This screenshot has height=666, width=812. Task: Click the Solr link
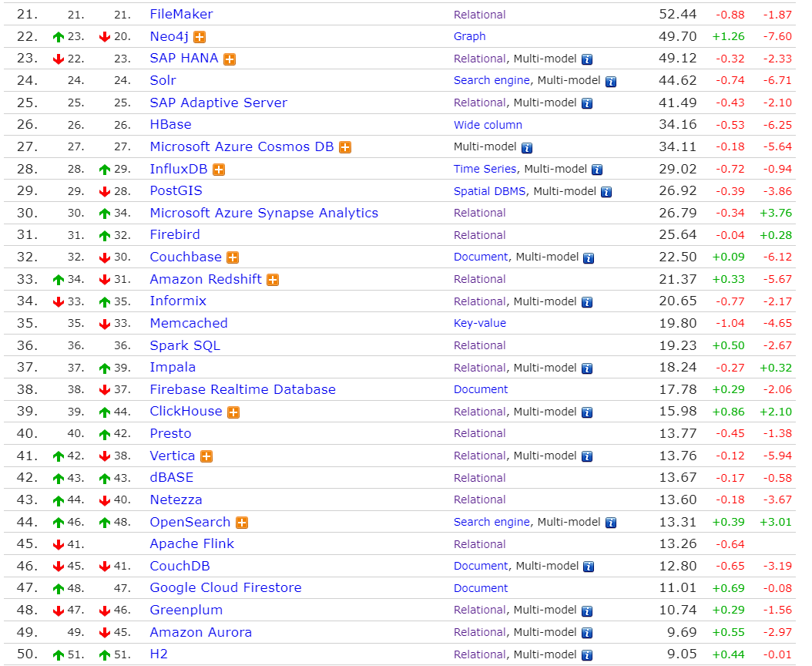[163, 80]
